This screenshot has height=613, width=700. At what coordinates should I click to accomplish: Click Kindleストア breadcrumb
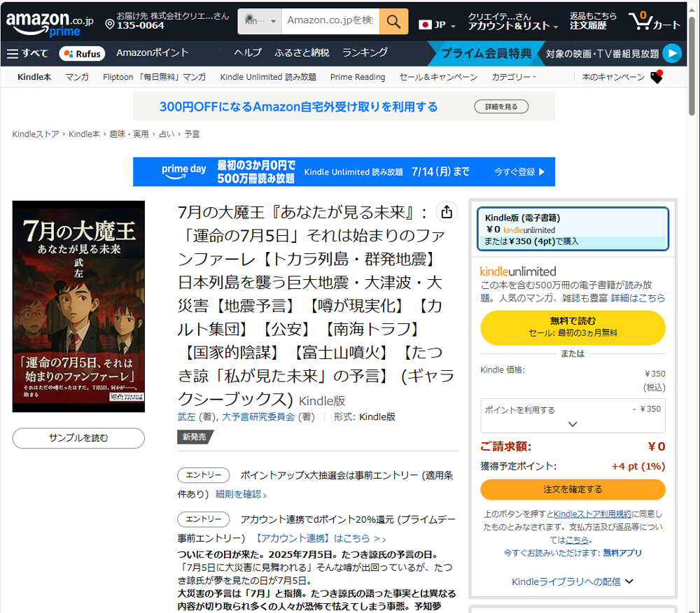click(x=36, y=134)
